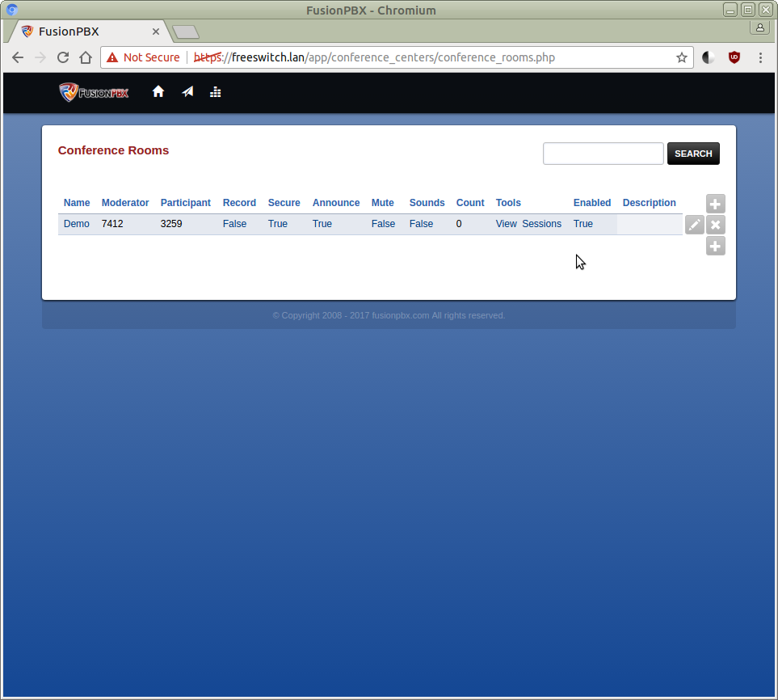This screenshot has height=700, width=778.
Task: Toggle Mute value False for Demo
Action: point(383,224)
